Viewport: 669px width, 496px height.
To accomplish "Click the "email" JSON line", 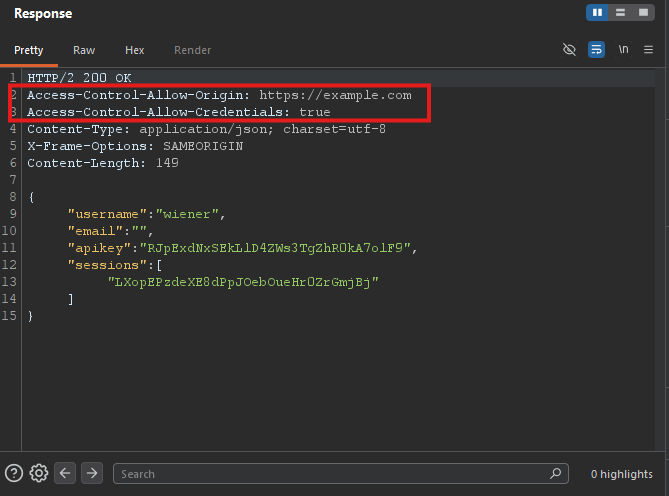I will point(110,231).
